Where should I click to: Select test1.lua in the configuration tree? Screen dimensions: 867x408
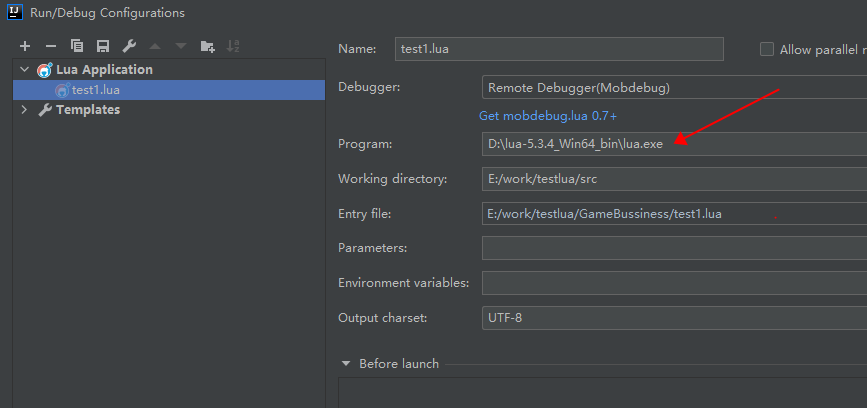[x=95, y=90]
